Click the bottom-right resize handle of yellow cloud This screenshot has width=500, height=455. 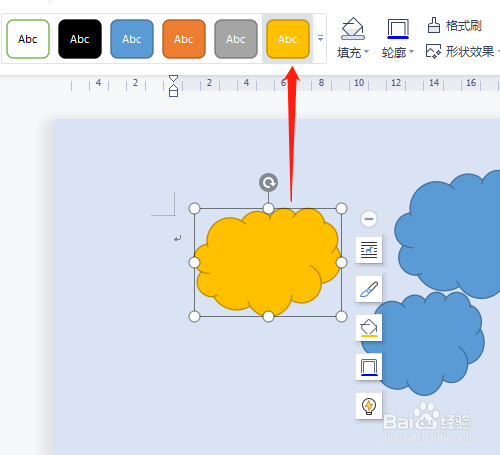[341, 316]
